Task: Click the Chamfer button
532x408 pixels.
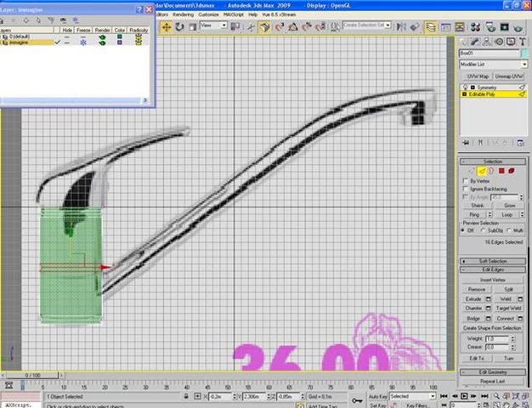Action: pos(476,309)
